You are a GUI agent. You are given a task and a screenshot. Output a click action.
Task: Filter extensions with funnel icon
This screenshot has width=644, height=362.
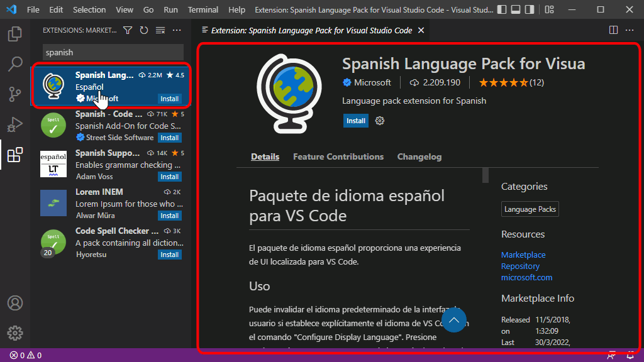(128, 30)
